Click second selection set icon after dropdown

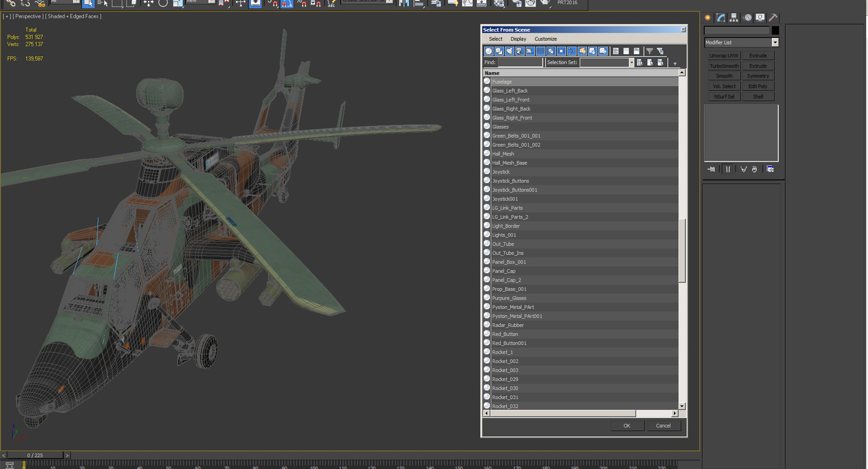tap(650, 62)
